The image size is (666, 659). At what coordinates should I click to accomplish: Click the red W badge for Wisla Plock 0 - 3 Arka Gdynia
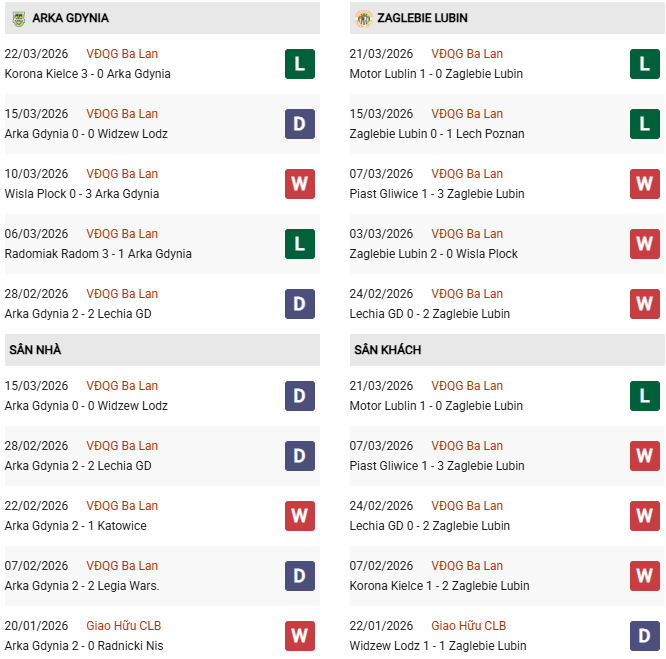(299, 184)
